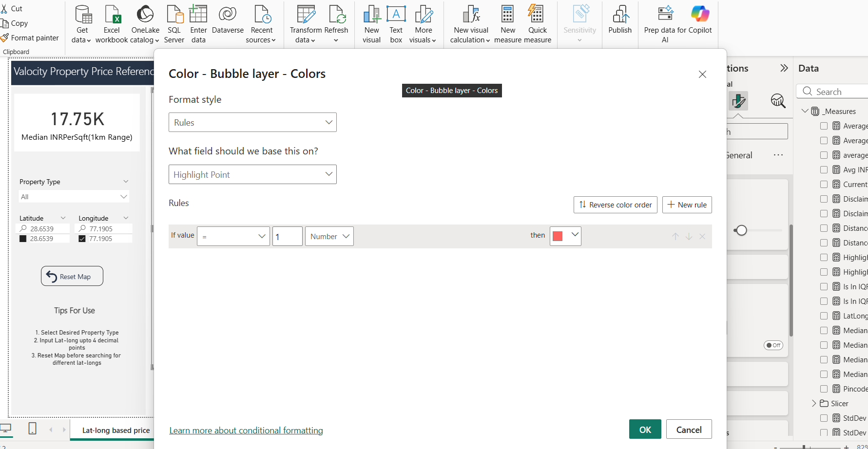Create a Quick measure
The width and height of the screenshot is (868, 449).
538,24
